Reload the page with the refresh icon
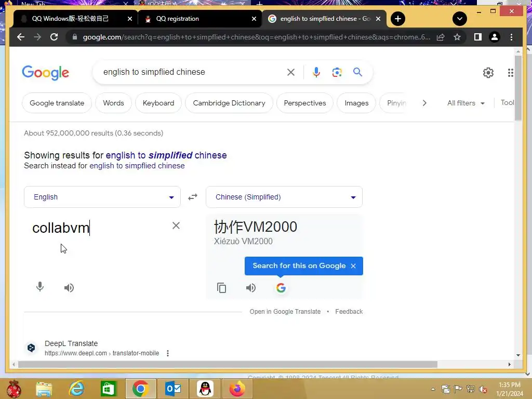 (54, 37)
